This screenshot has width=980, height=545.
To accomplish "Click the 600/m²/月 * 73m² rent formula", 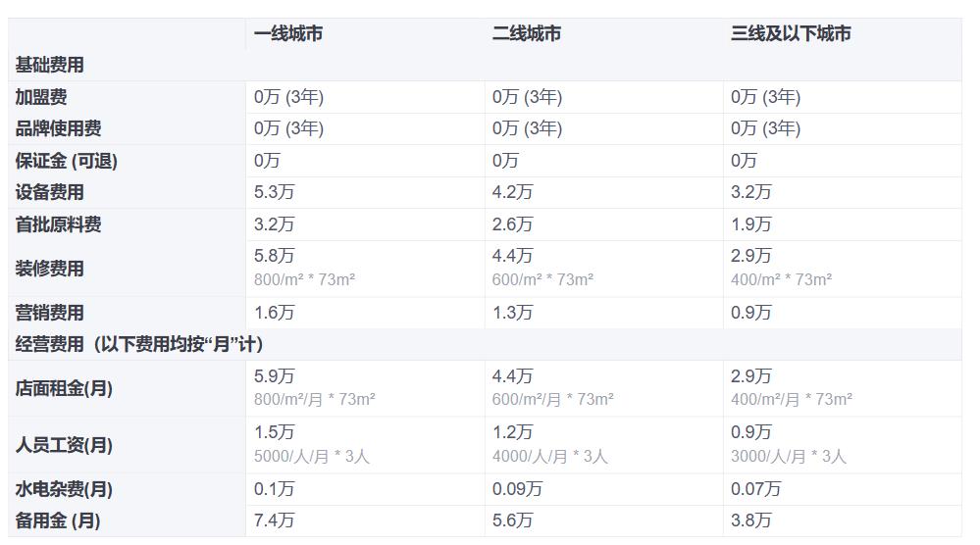I will click(x=552, y=399).
